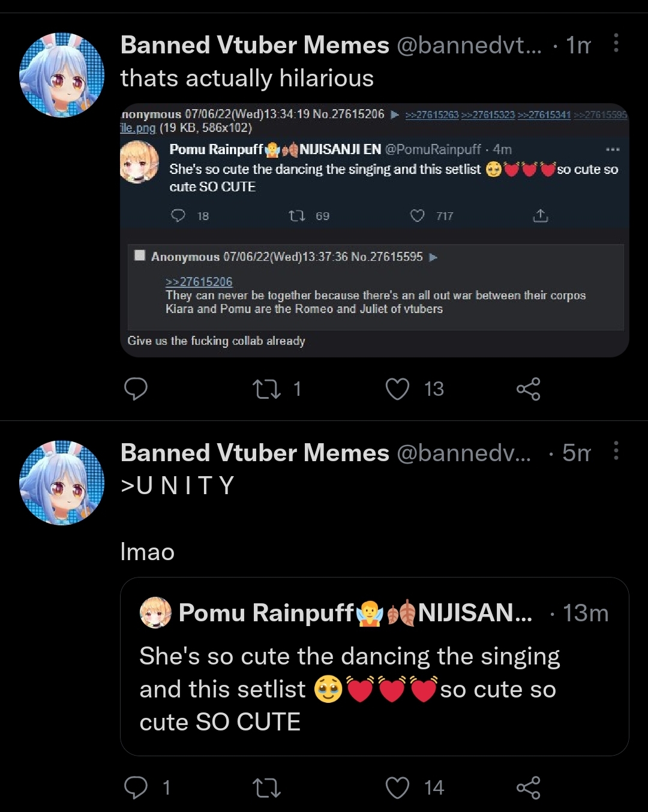This screenshot has width=648, height=812.
Task: Retweet the "thats actually hilarious" tweet
Action: point(267,389)
